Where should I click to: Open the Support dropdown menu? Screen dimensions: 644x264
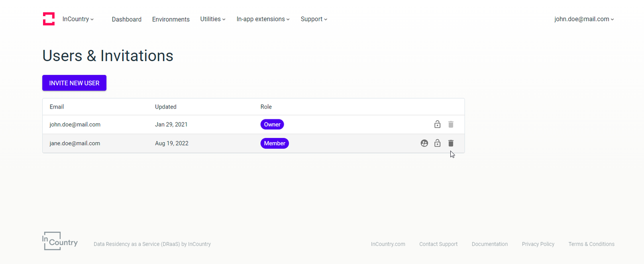pyautogui.click(x=313, y=19)
